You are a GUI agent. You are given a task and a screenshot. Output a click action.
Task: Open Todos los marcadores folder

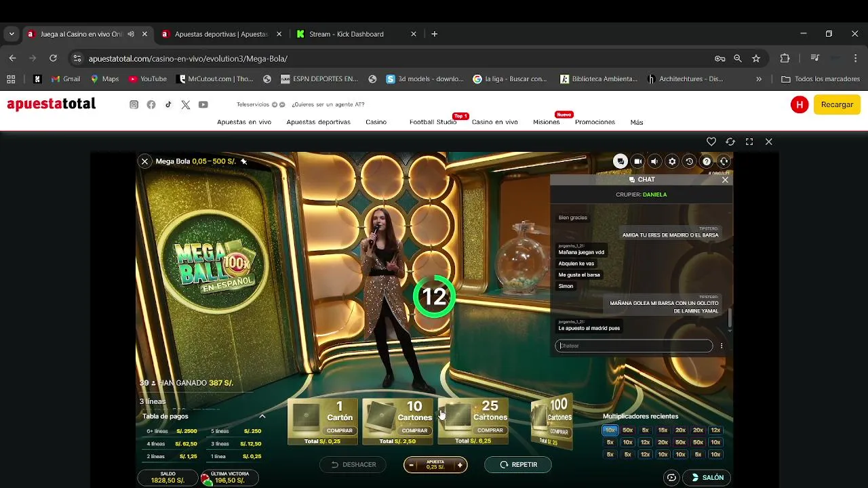click(821, 79)
